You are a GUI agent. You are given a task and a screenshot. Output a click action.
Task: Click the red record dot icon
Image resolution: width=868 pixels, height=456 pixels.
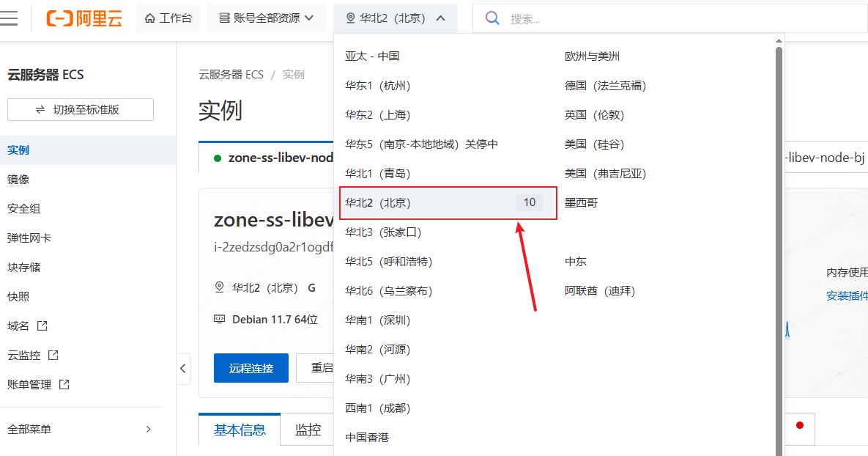tap(800, 425)
